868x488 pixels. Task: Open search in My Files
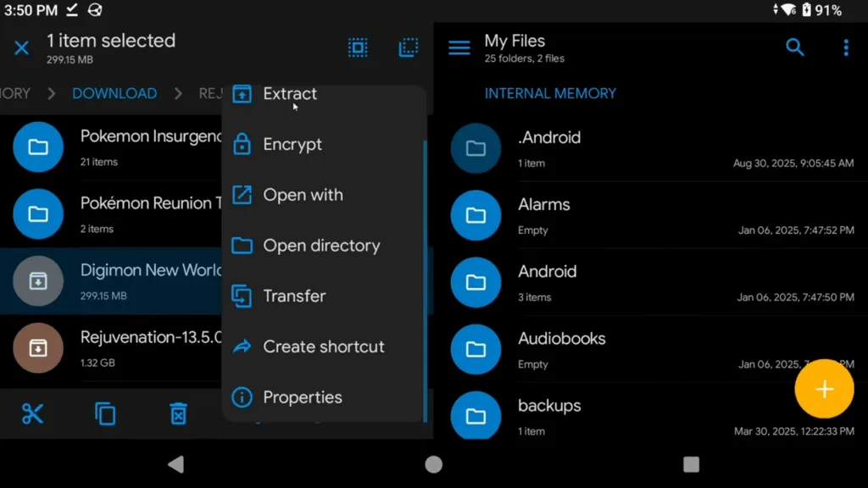(795, 47)
